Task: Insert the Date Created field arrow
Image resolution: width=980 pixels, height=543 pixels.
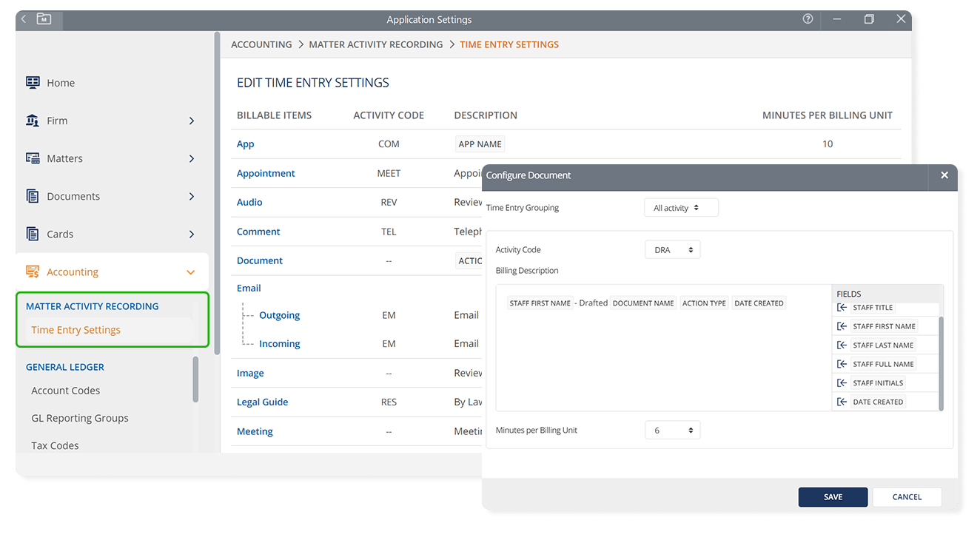Action: 842,402
